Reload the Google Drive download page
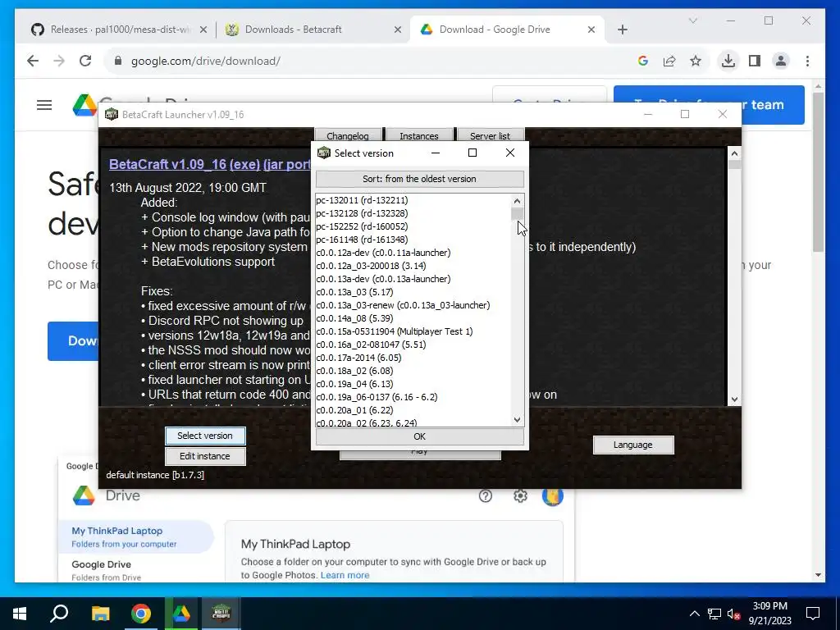The height and width of the screenshot is (630, 840). pos(85,61)
